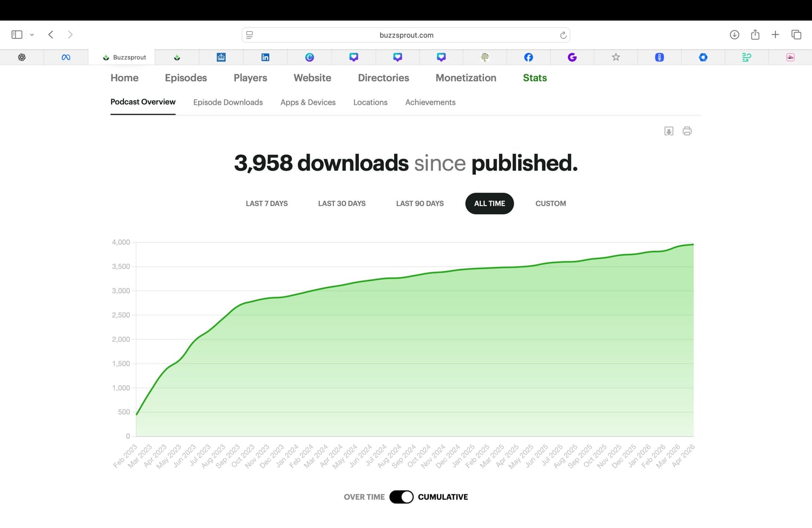Click the "4,000" y-axis label

coord(121,242)
